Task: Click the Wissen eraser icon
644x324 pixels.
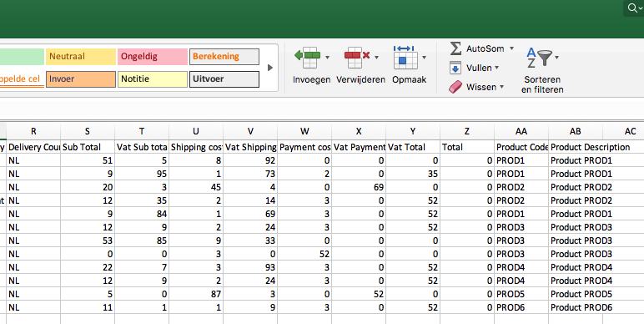Action: click(x=455, y=87)
